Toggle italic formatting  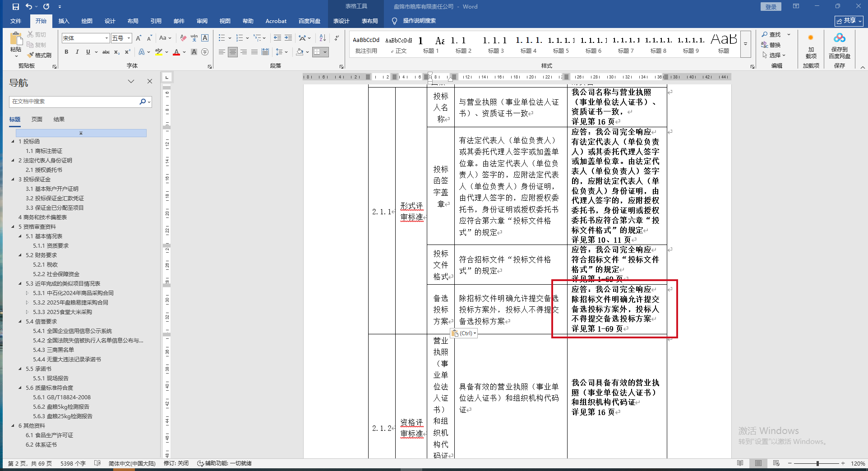pos(77,52)
